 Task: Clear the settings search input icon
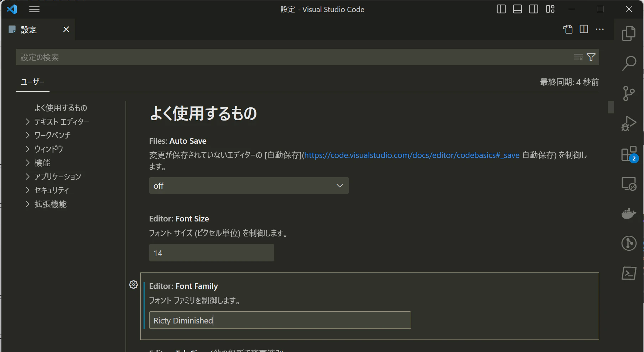tap(578, 57)
